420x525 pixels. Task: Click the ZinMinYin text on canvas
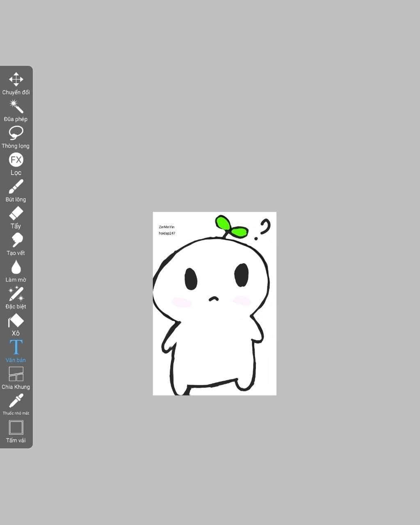pos(167,227)
